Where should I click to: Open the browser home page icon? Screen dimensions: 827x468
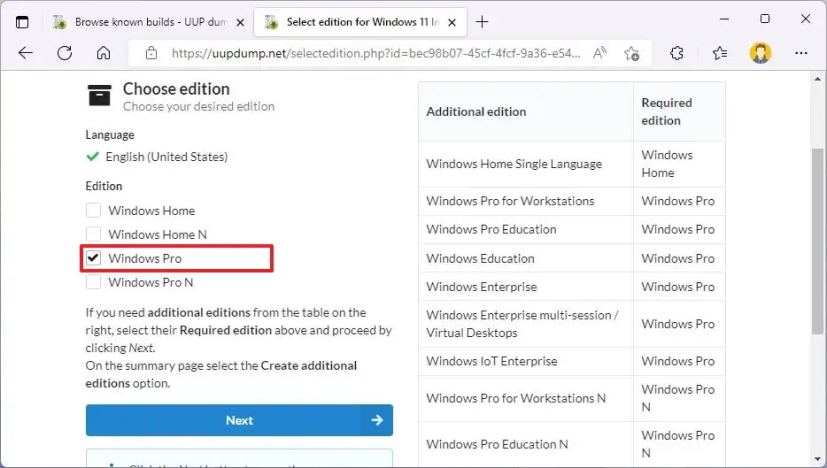pyautogui.click(x=103, y=53)
